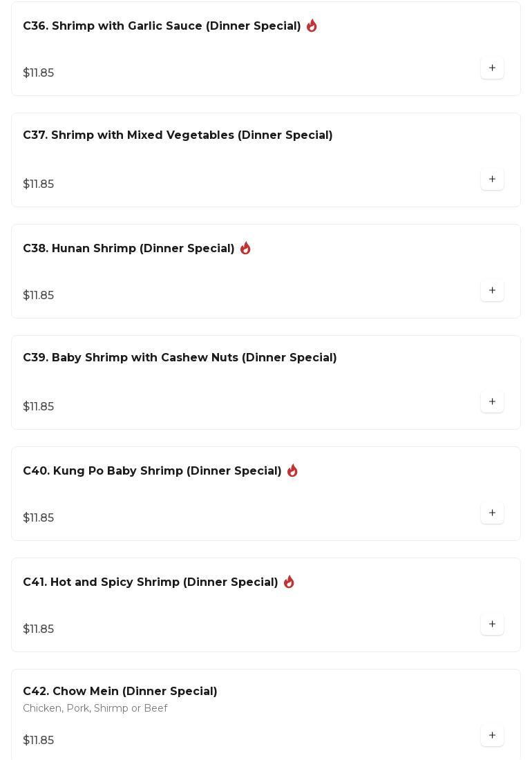Add C38 Hunan Shrimp to cart

[x=492, y=290]
